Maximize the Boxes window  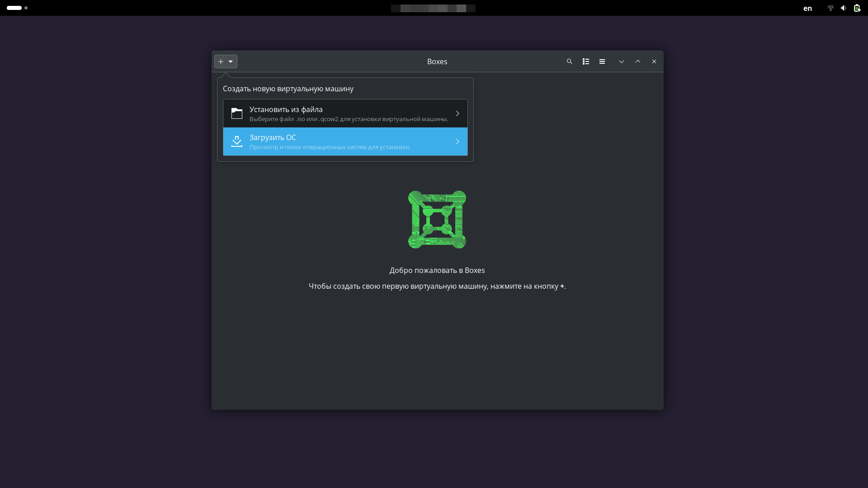click(638, 61)
